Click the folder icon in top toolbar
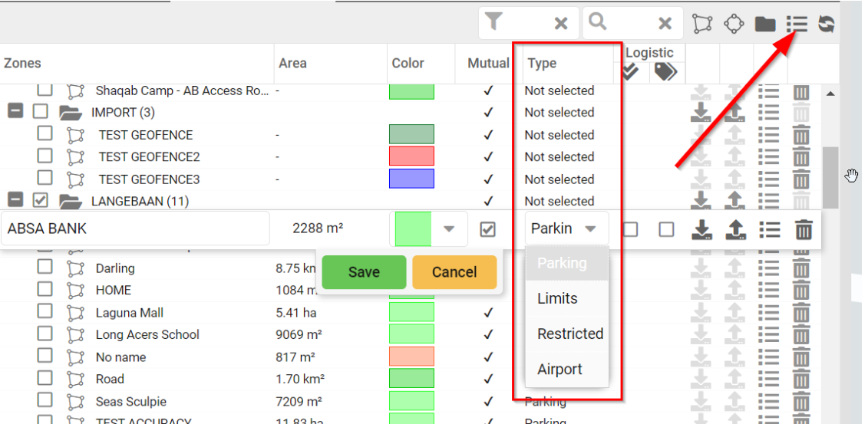Image resolution: width=868 pixels, height=424 pixels. (765, 24)
